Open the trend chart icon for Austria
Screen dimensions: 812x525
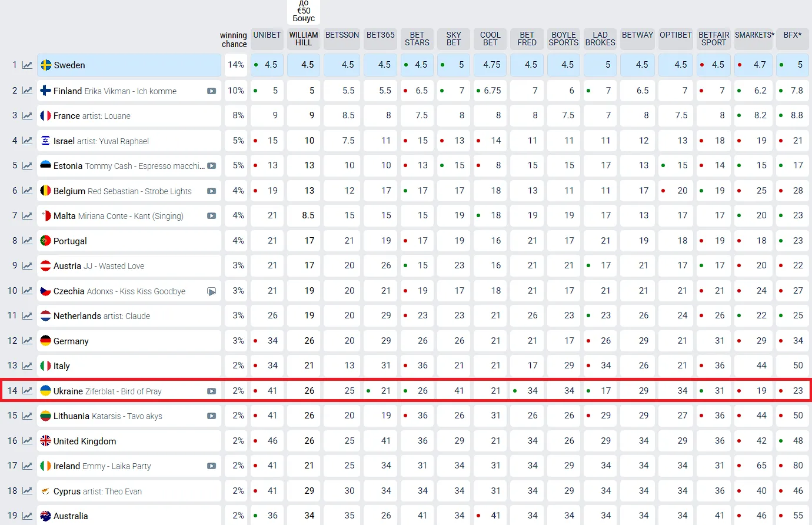27,265
